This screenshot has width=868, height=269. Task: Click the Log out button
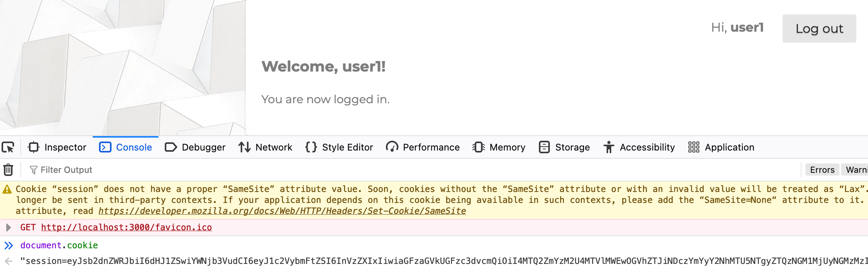tap(819, 29)
